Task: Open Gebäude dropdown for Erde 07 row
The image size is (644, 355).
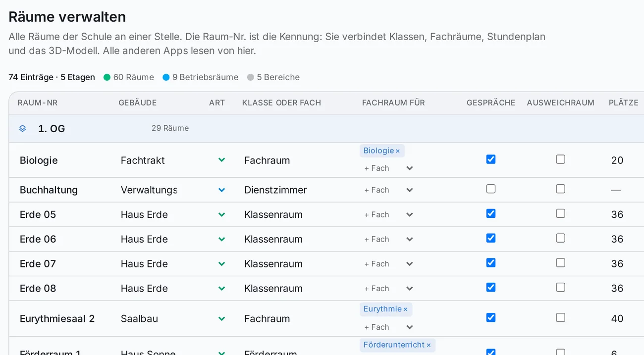Action: (x=222, y=264)
